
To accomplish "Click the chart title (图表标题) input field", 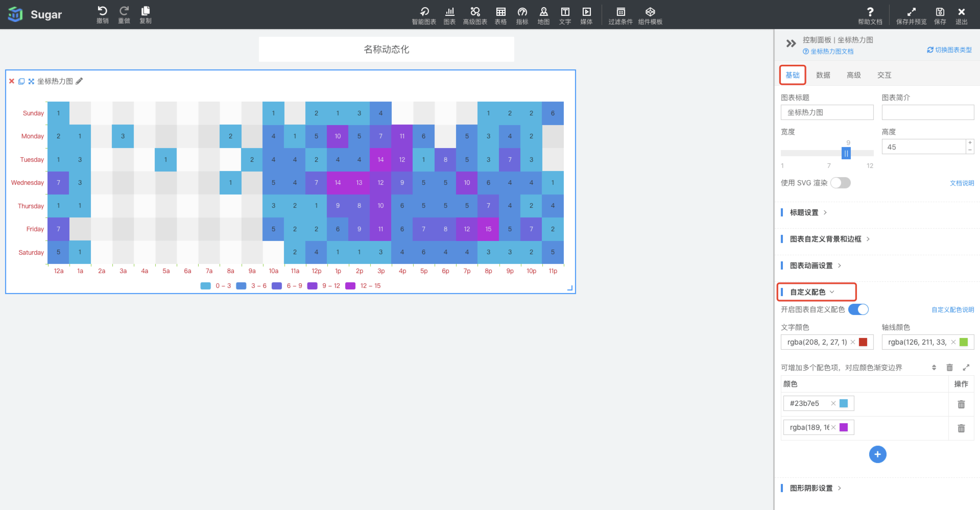I will (x=827, y=112).
